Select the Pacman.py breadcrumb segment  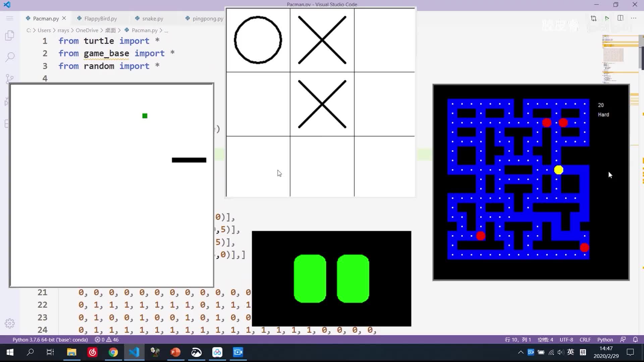click(x=145, y=30)
